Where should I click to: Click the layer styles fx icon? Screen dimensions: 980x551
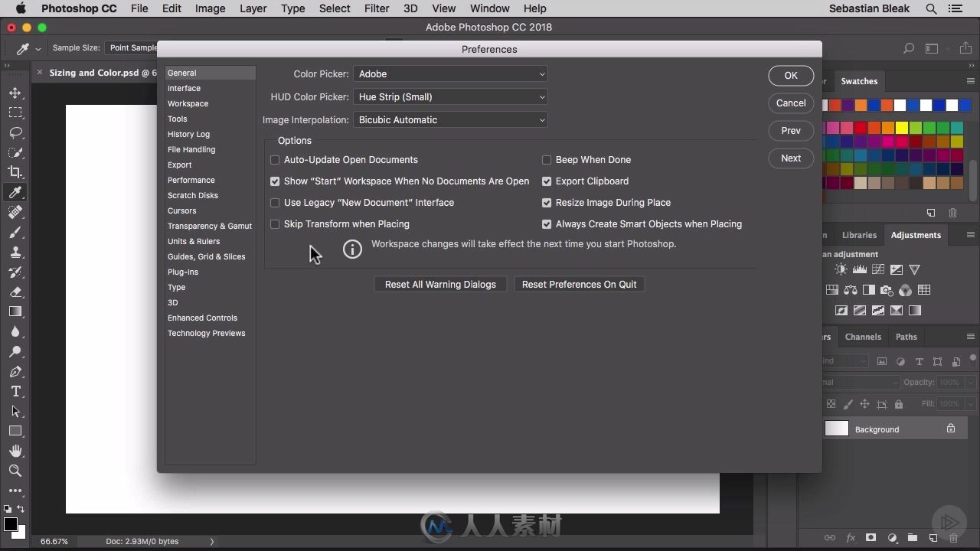[851, 538]
